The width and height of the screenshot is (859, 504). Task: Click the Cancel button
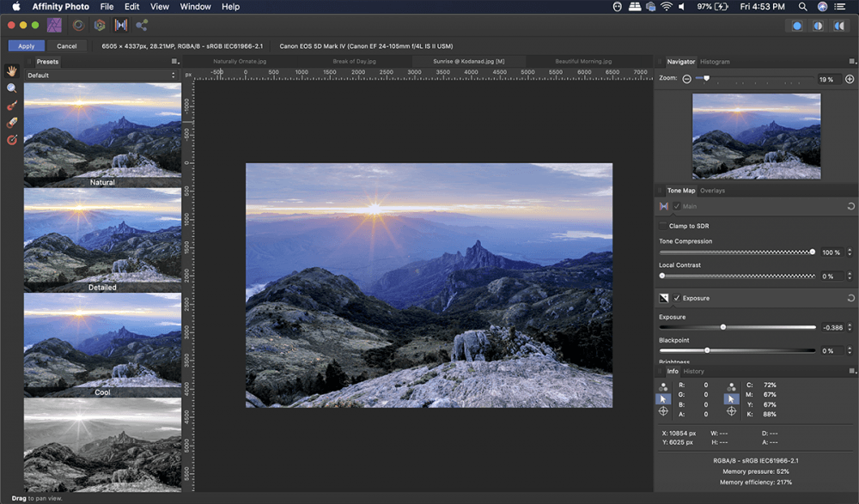click(67, 46)
